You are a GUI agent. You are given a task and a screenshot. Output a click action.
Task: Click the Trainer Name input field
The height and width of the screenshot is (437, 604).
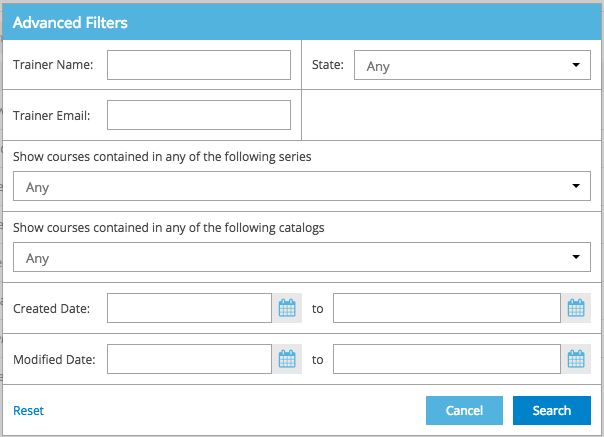[198, 65]
